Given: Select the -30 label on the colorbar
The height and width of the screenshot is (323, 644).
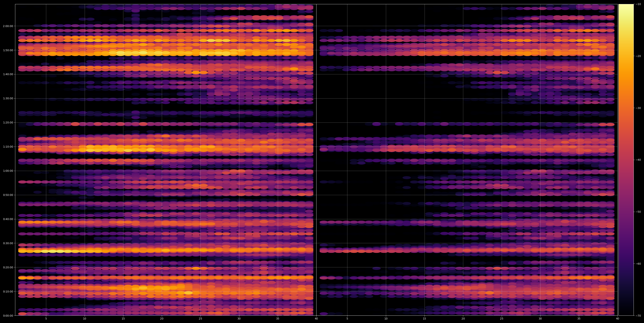Looking at the screenshot, I should [x=638, y=108].
